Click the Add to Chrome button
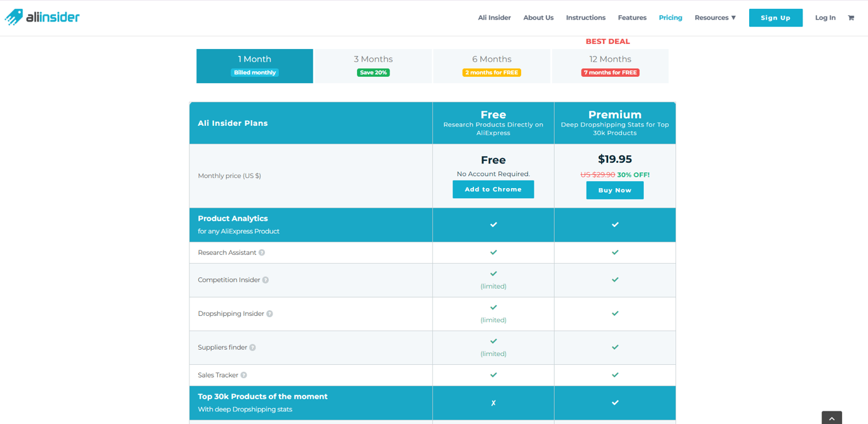Screen dimensions: 868x424 [x=493, y=189]
